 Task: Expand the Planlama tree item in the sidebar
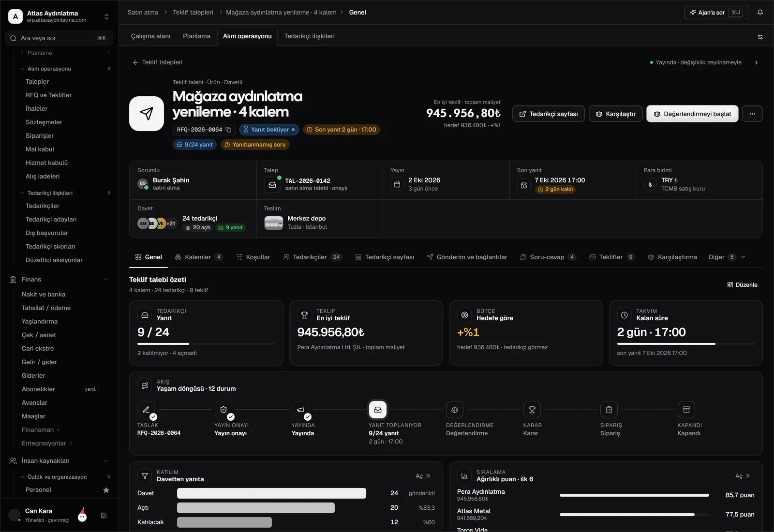22,53
